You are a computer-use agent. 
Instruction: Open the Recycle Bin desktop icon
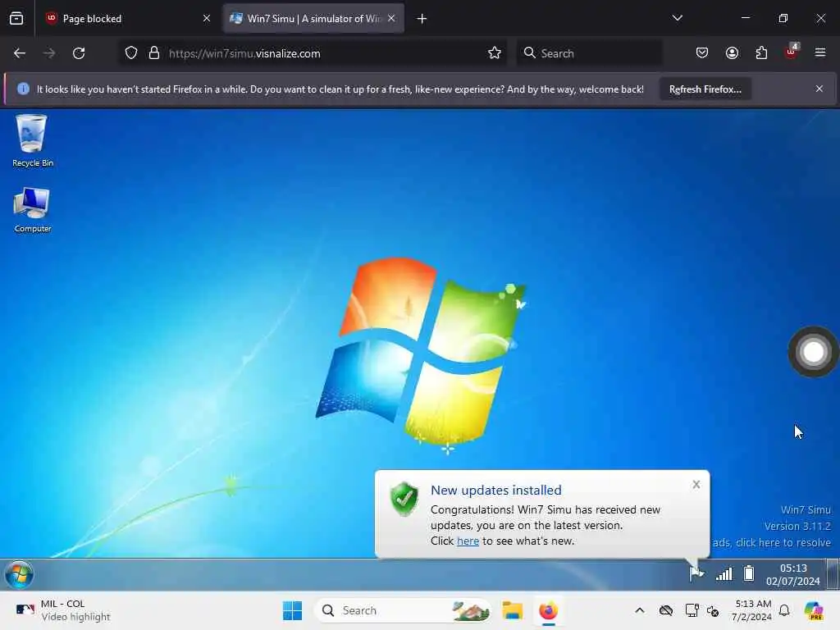(32, 140)
